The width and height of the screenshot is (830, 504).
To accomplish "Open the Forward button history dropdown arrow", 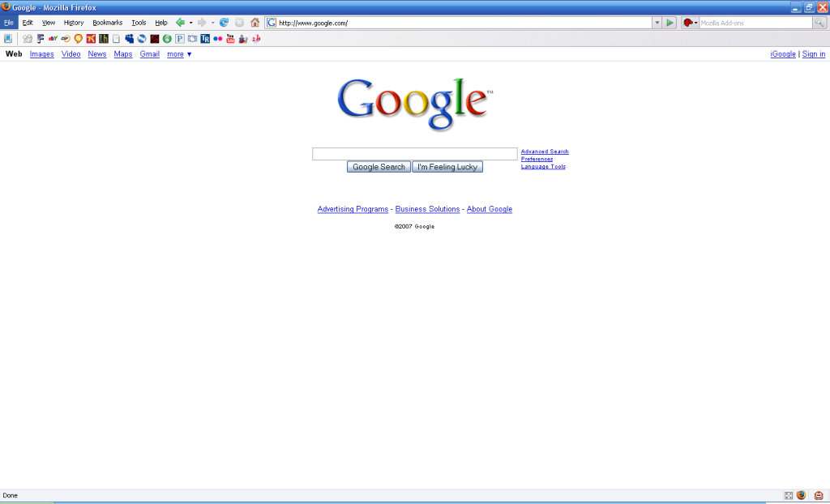I will [213, 23].
